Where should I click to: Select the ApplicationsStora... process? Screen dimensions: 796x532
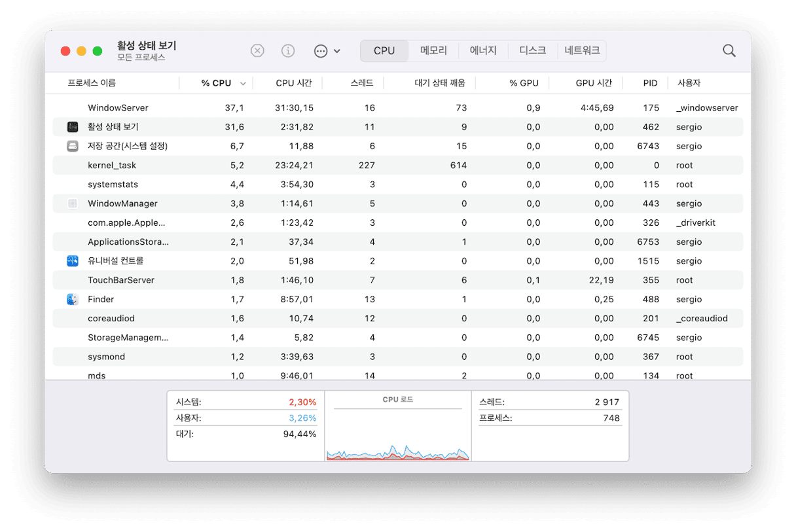128,242
